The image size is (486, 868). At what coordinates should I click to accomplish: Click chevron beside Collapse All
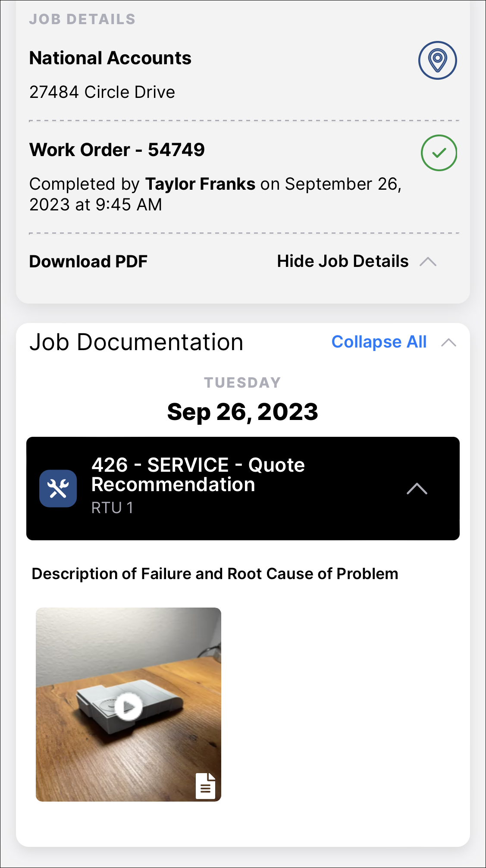click(x=448, y=342)
